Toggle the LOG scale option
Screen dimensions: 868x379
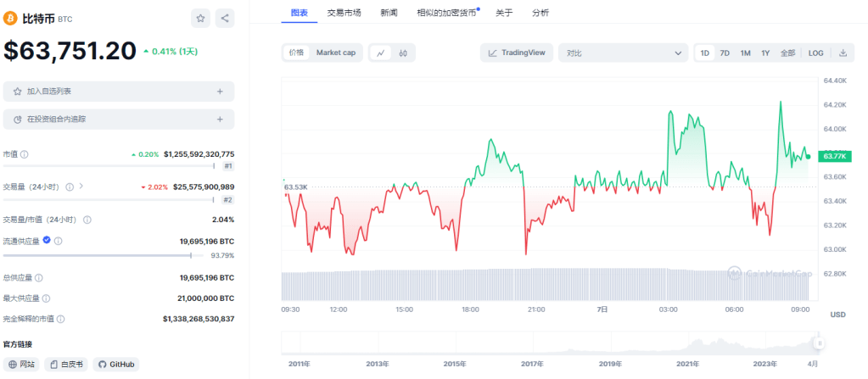[x=815, y=53]
